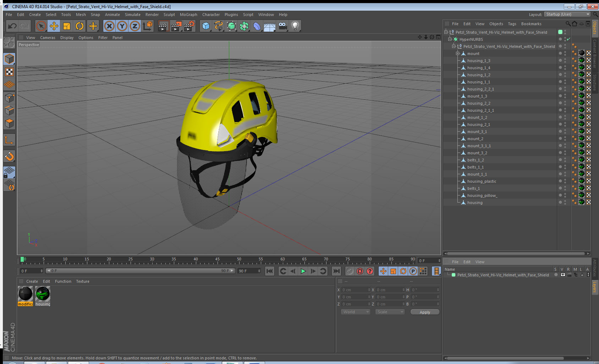Open material manager Texture menu

83,281
